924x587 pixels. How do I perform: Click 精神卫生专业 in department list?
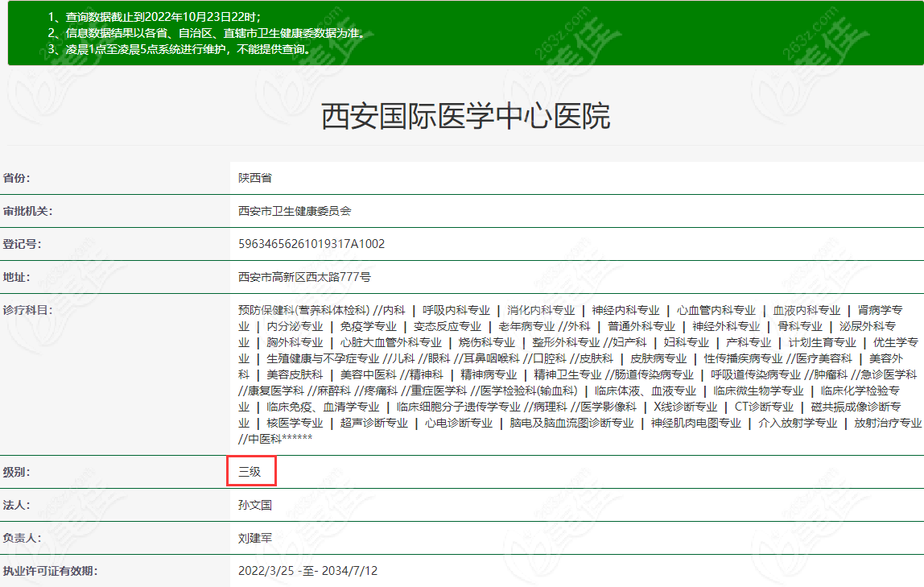[x=567, y=374]
